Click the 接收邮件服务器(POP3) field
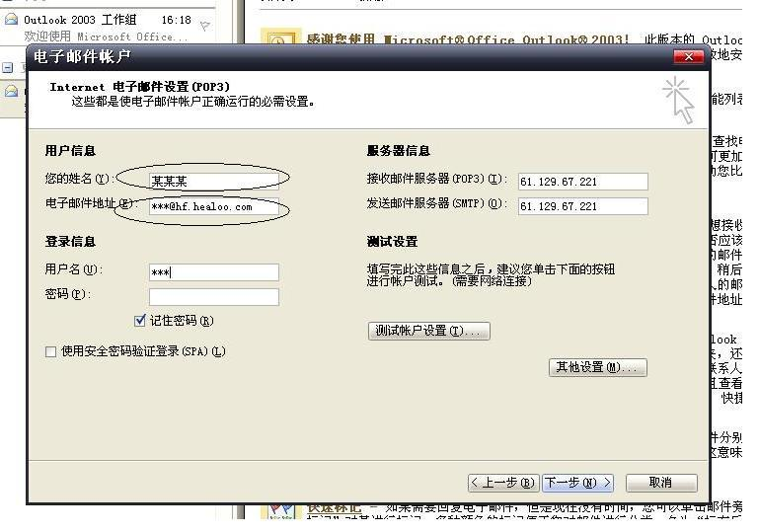 click(x=582, y=182)
